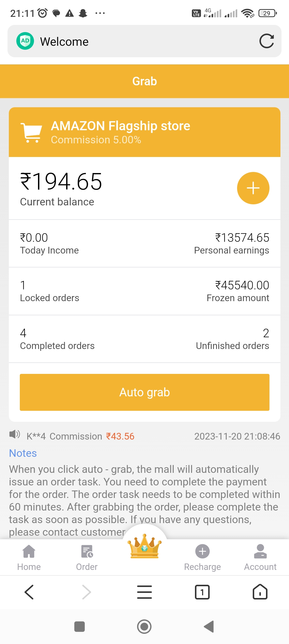Navigate back with browser back arrow
The height and width of the screenshot is (644, 289).
pos(29,592)
